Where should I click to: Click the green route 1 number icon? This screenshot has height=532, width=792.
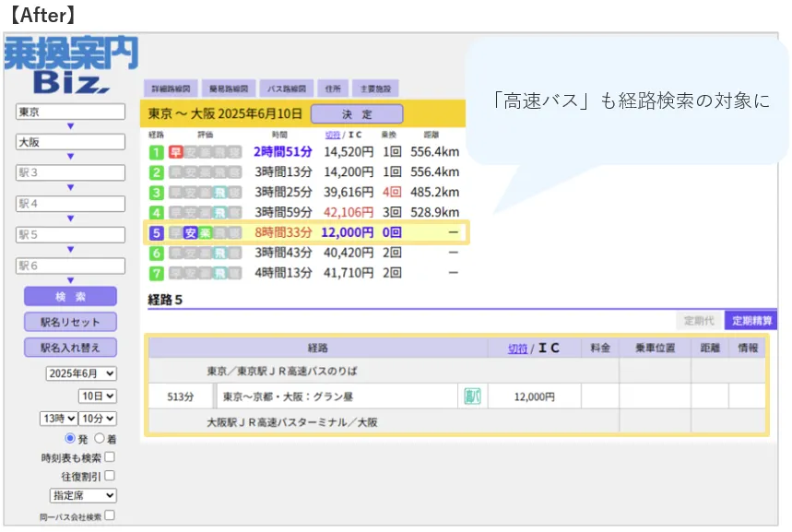(157, 151)
